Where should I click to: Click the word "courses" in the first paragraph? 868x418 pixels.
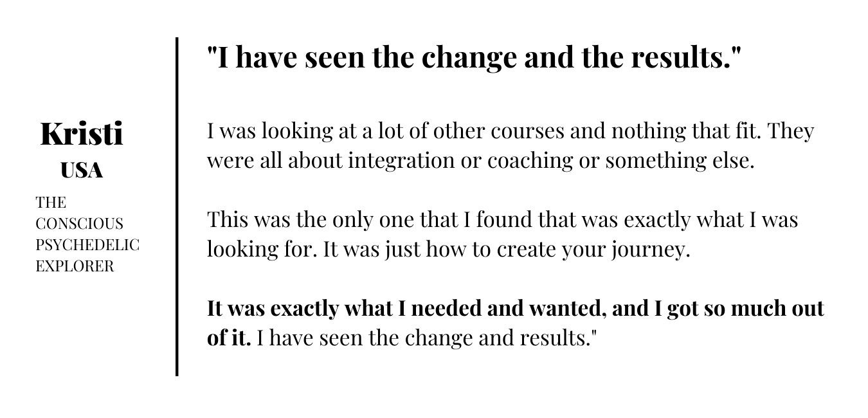tap(528, 131)
